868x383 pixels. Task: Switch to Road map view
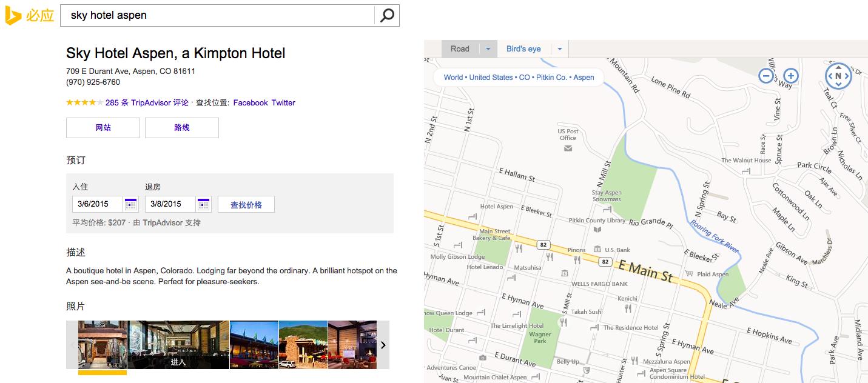(x=460, y=49)
